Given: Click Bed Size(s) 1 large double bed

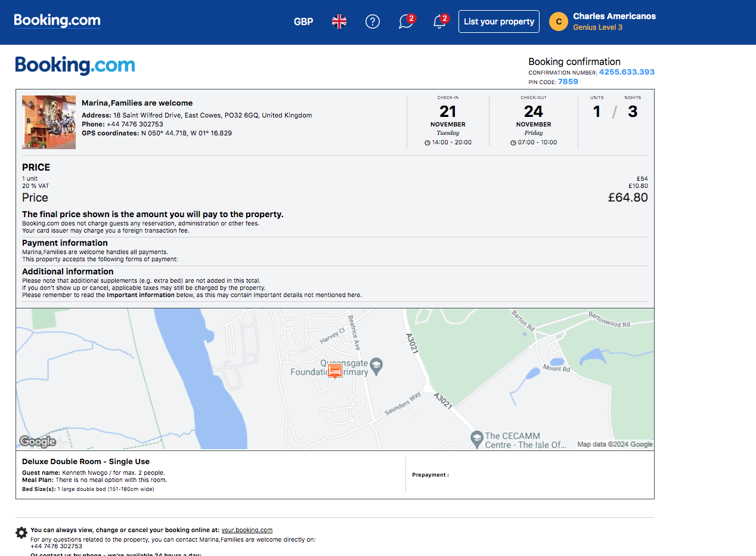Looking at the screenshot, I should (88, 489).
